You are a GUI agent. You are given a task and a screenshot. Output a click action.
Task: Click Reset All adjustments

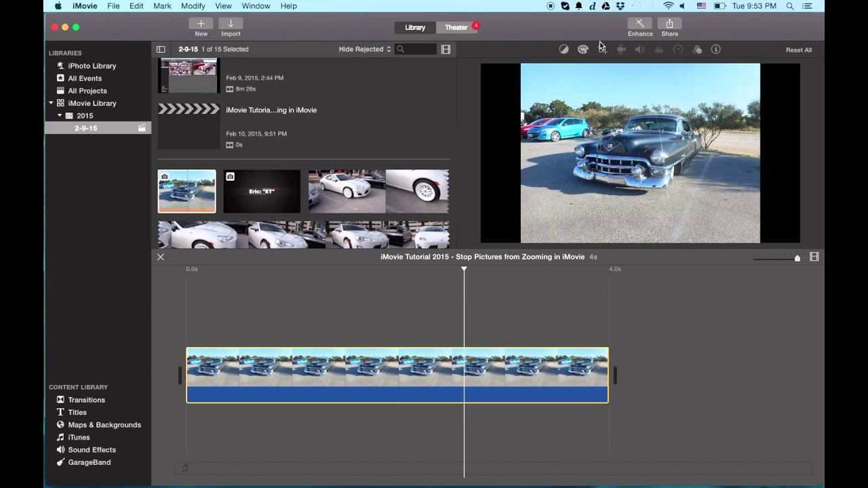click(799, 50)
